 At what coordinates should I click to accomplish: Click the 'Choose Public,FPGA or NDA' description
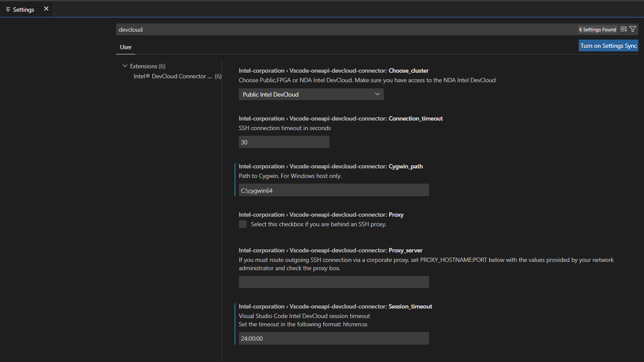(367, 80)
